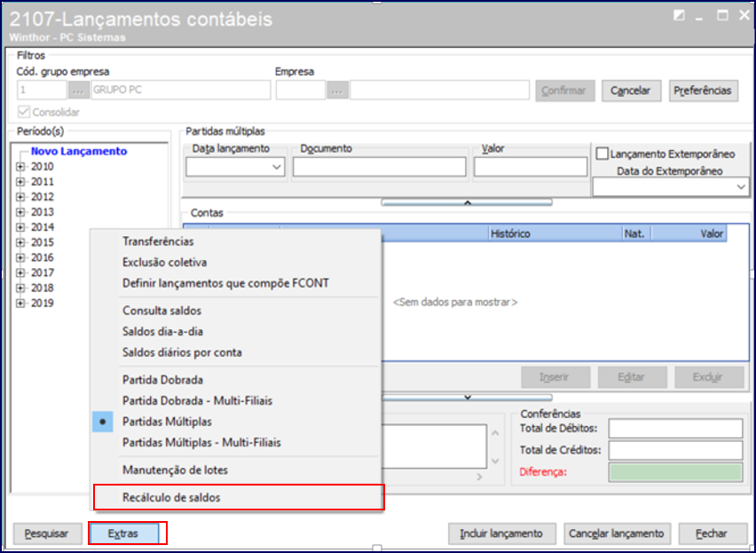The image size is (756, 553).
Task: Minimize the 2107 window
Action: (699, 18)
